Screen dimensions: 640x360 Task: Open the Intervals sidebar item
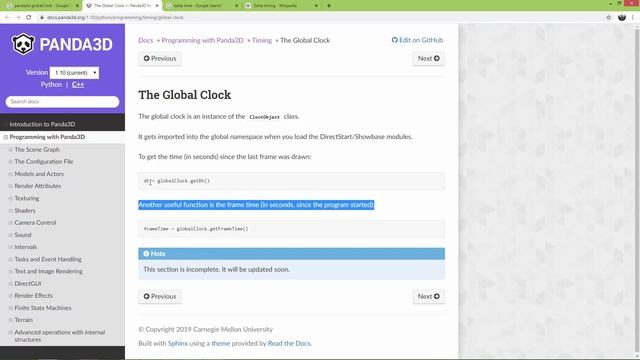coord(26,247)
